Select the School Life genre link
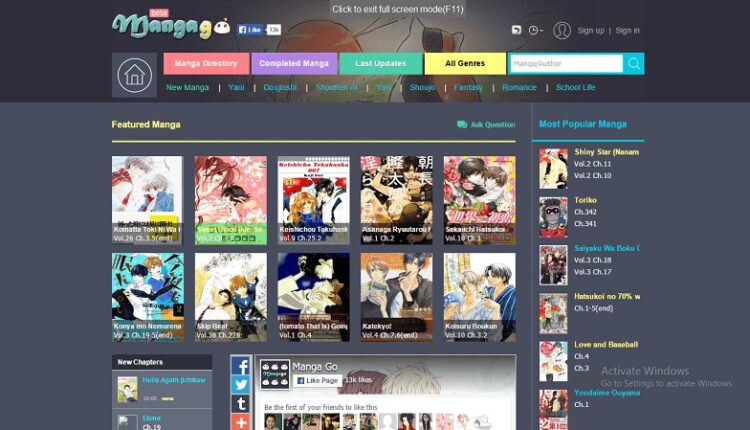Image resolution: width=750 pixels, height=430 pixels. tap(575, 88)
